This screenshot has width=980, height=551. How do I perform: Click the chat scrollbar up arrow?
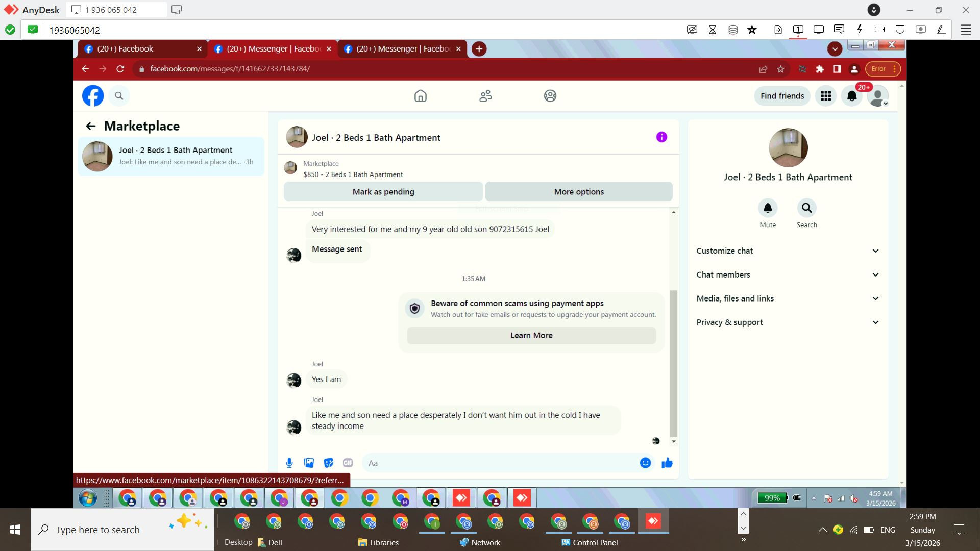click(674, 212)
